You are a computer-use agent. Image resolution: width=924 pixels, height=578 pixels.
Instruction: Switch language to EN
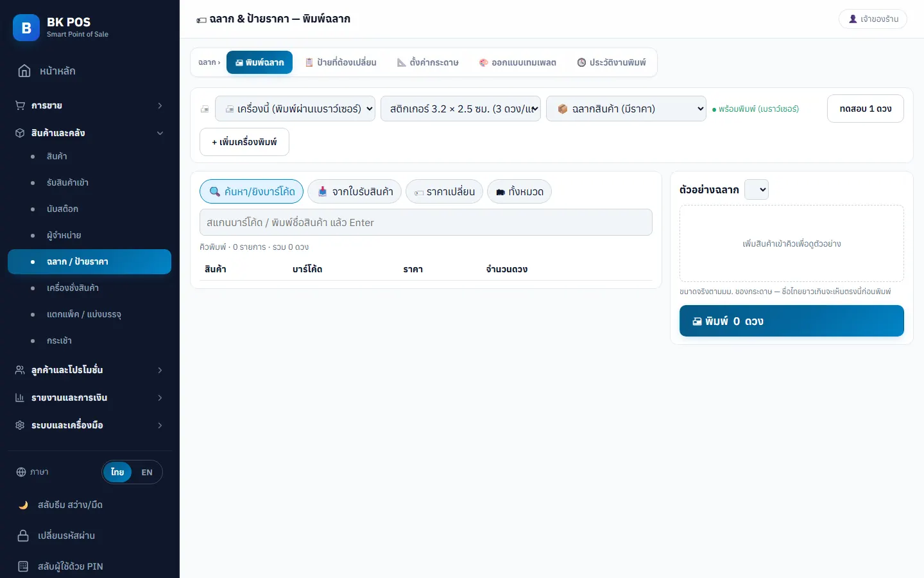pyautogui.click(x=147, y=472)
